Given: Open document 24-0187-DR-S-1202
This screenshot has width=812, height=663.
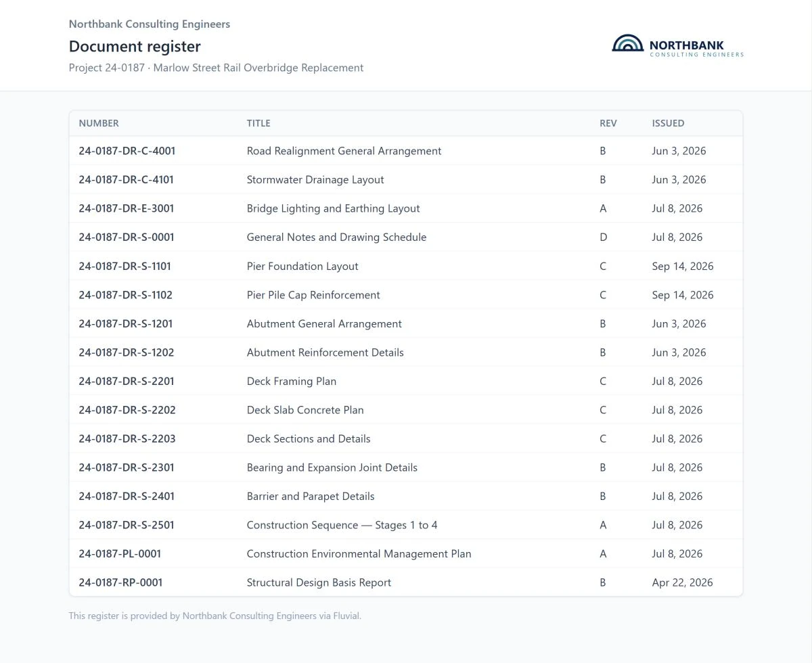Looking at the screenshot, I should tap(127, 352).
